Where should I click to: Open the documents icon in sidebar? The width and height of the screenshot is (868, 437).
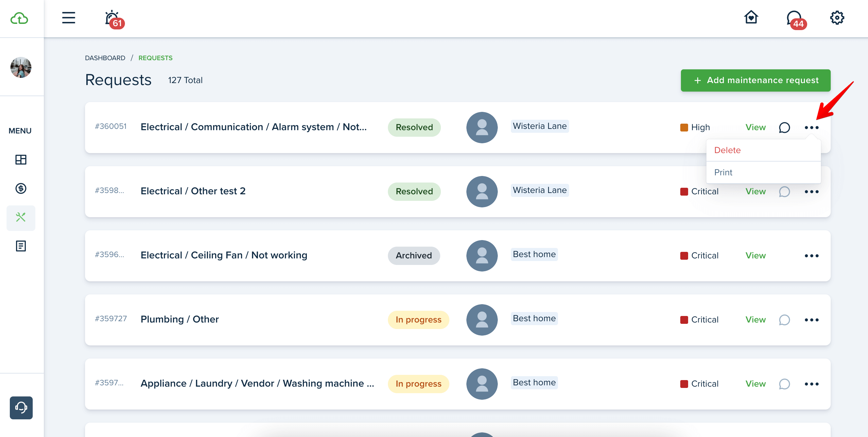tap(21, 246)
